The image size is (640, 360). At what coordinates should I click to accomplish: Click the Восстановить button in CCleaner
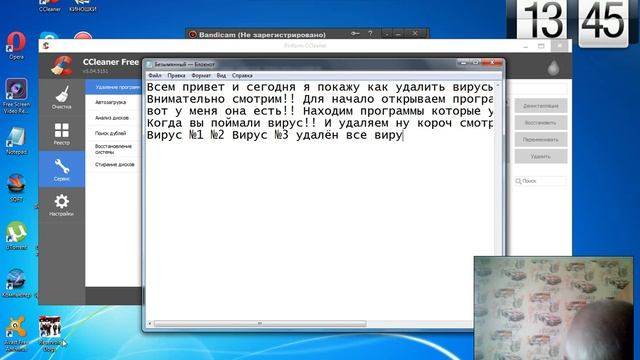click(541, 122)
